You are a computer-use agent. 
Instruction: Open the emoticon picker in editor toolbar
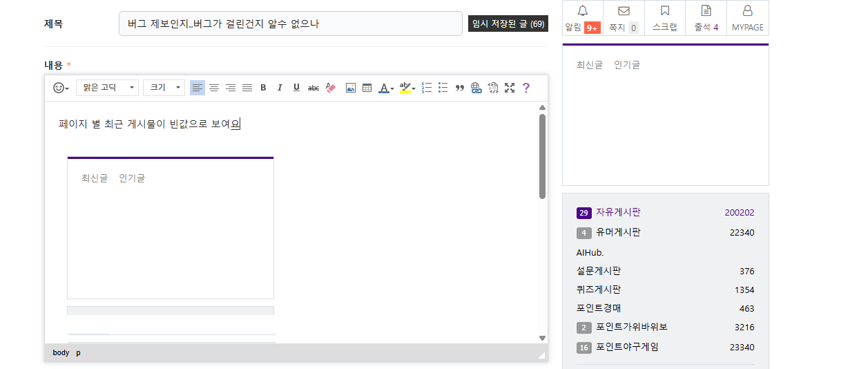pos(61,88)
